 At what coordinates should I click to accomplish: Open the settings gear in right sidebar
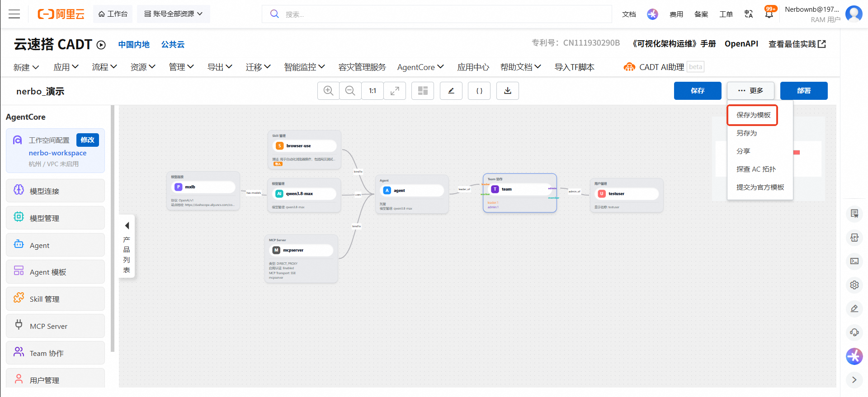[854, 285]
